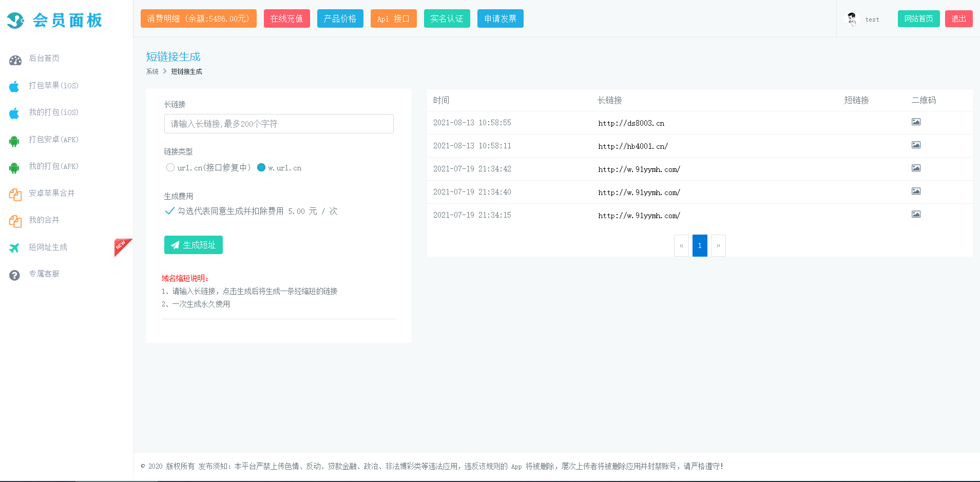Open 产品价格 from the top bar

point(340,18)
